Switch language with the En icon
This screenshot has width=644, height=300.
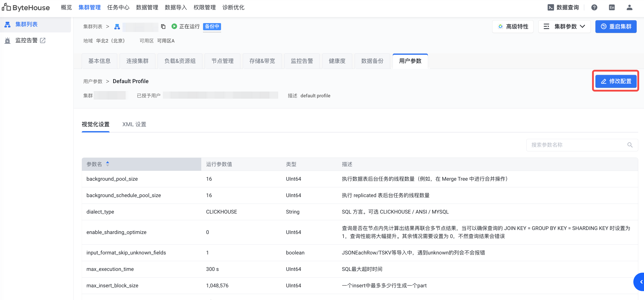(612, 8)
